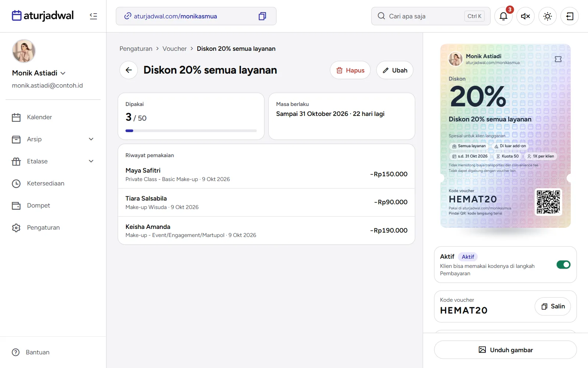The height and width of the screenshot is (368, 588).
Task: Go back with the left arrow button
Action: pyautogui.click(x=129, y=70)
